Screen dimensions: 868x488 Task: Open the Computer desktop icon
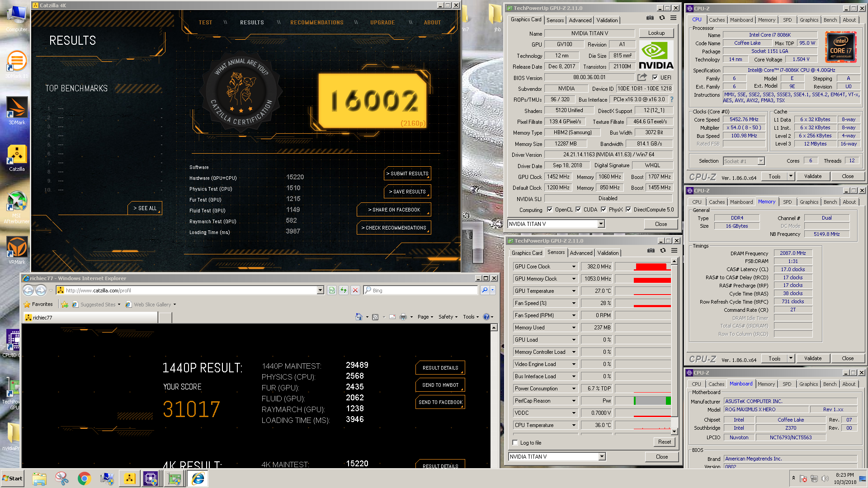pyautogui.click(x=17, y=18)
